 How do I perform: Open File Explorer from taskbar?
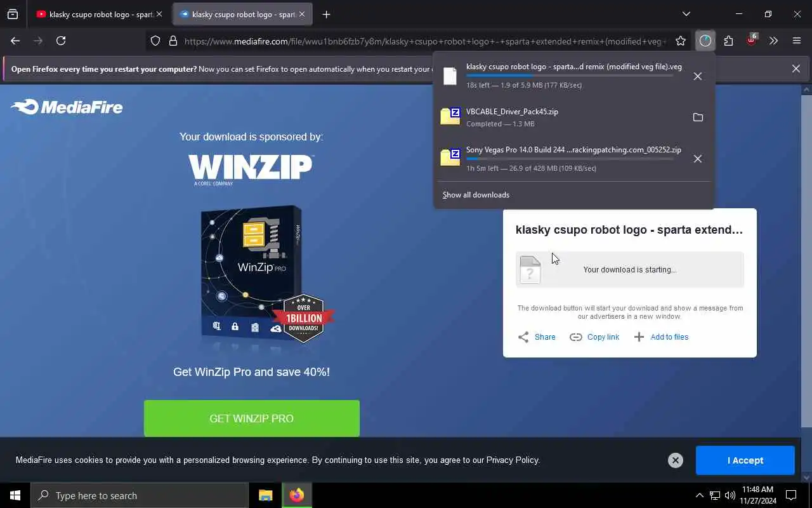click(265, 495)
